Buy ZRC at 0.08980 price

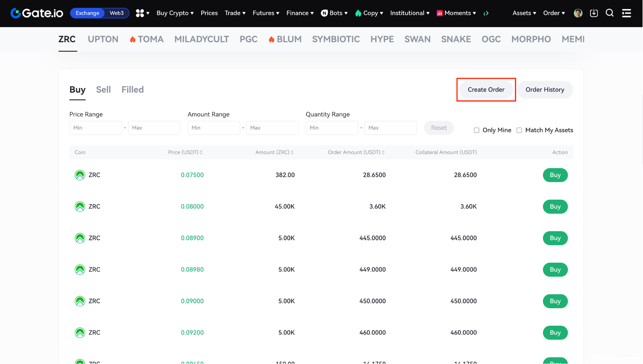click(555, 269)
